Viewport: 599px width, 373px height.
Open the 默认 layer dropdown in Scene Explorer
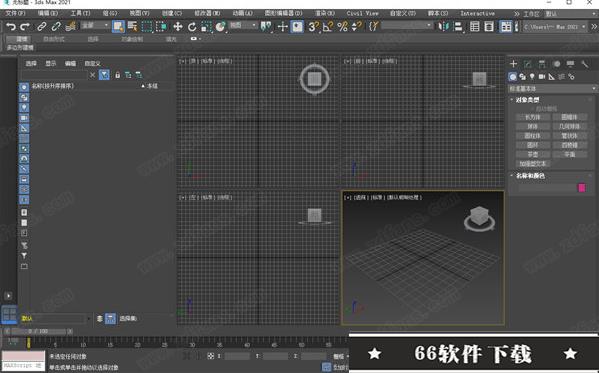[x=56, y=318]
